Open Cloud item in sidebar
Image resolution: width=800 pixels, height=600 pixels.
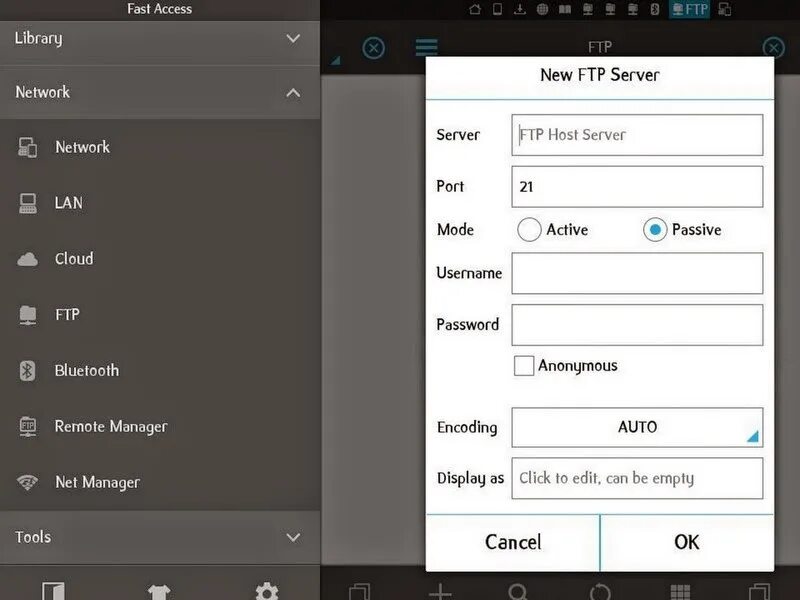160,259
